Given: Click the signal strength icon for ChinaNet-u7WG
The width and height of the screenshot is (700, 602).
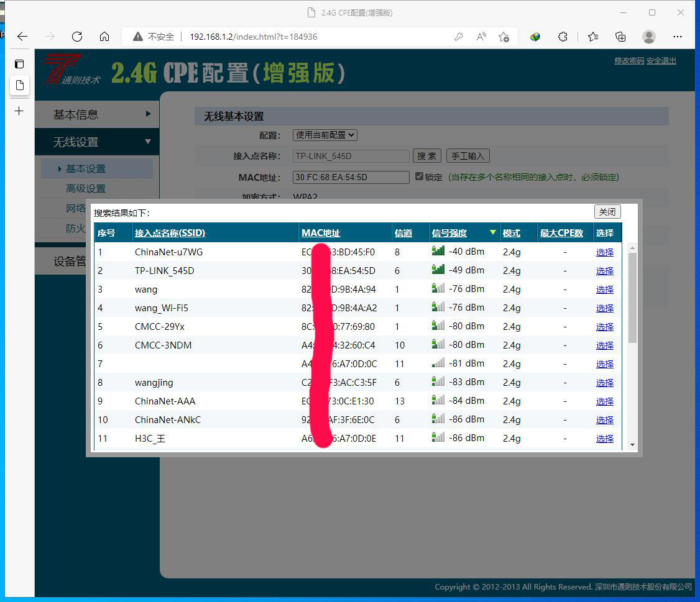Looking at the screenshot, I should pos(438,251).
